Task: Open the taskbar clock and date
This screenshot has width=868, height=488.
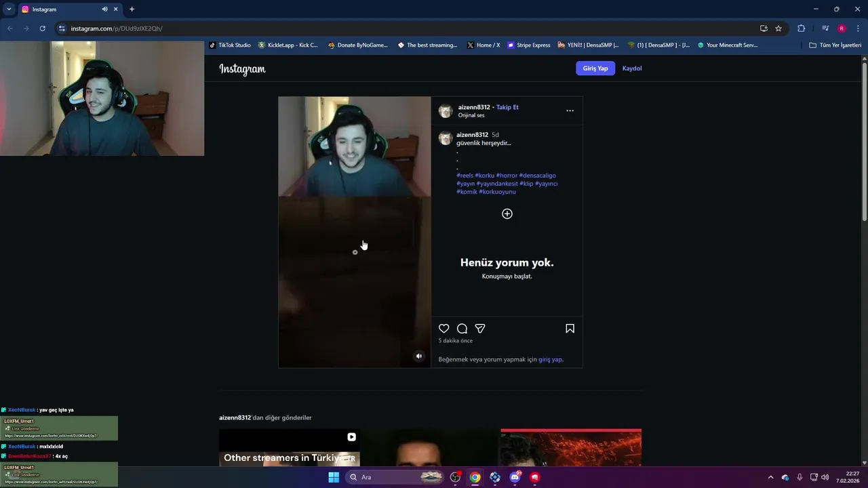Action: (848, 477)
